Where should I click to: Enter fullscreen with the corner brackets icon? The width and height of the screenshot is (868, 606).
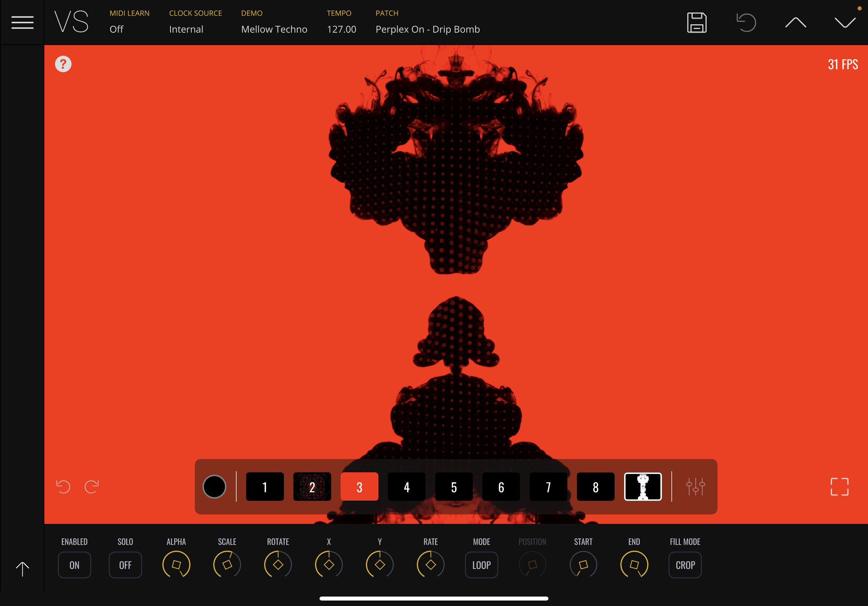click(839, 486)
